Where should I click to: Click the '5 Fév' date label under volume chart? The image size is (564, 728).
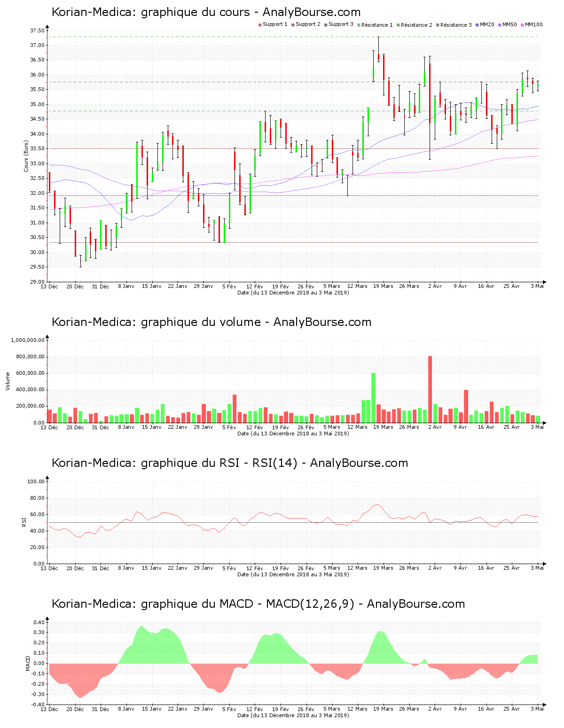229,427
